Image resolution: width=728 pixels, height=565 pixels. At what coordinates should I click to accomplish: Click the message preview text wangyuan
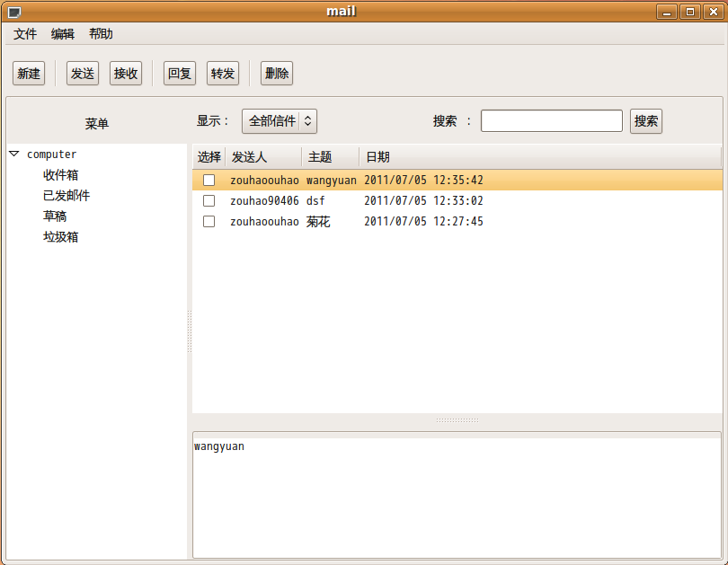219,446
